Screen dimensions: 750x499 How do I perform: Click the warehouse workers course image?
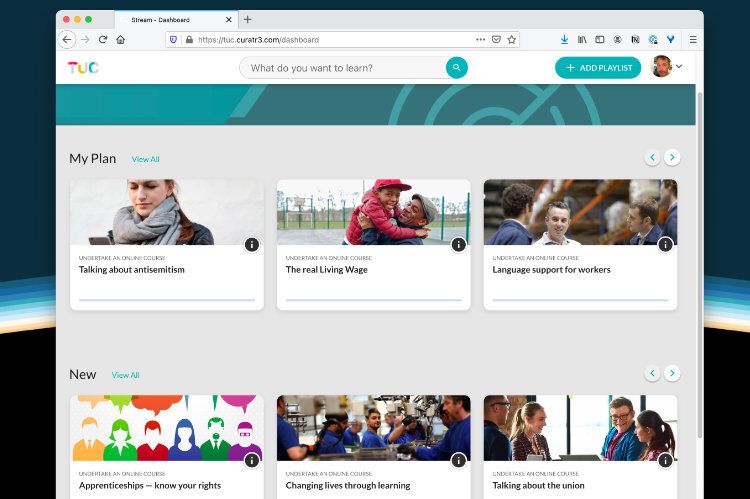tap(580, 212)
